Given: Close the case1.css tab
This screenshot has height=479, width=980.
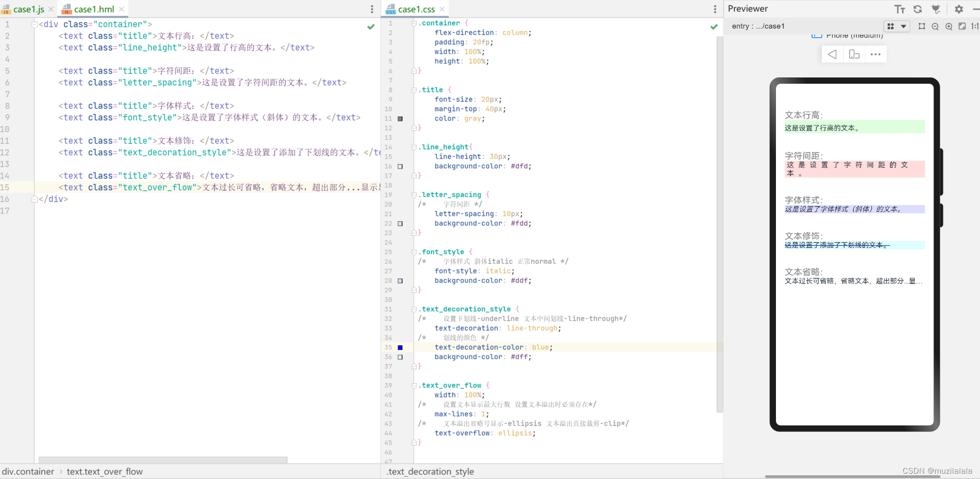Looking at the screenshot, I should tap(442, 9).
